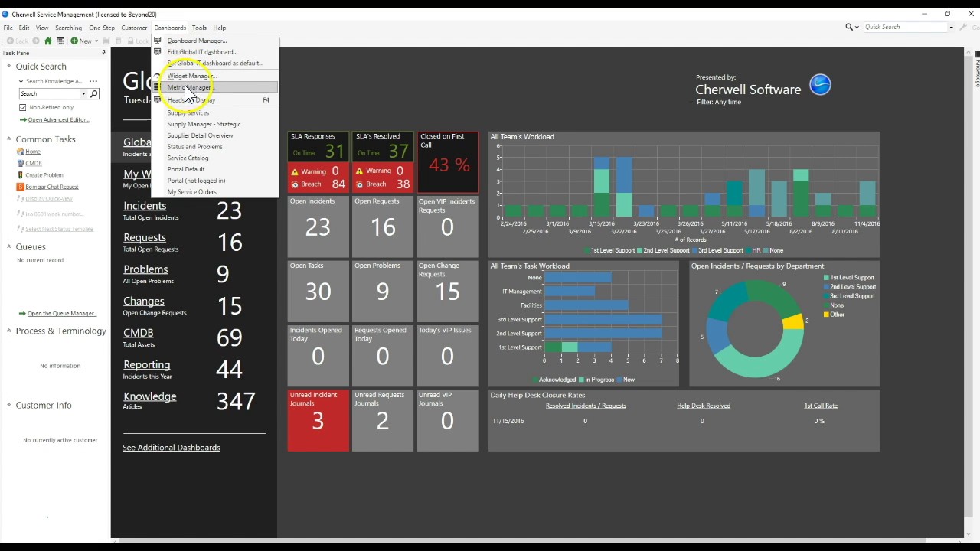This screenshot has height=551, width=980.
Task: Click the Home globe icon in Common Tasks
Action: tap(21, 152)
